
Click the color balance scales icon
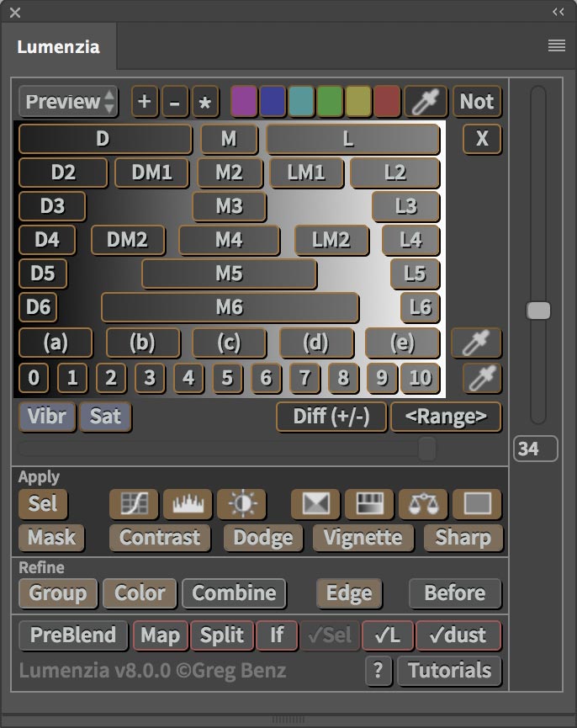coord(423,503)
